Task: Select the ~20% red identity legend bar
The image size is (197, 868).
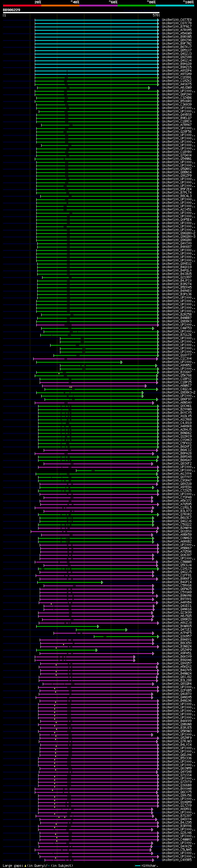Action: pos(22,6)
